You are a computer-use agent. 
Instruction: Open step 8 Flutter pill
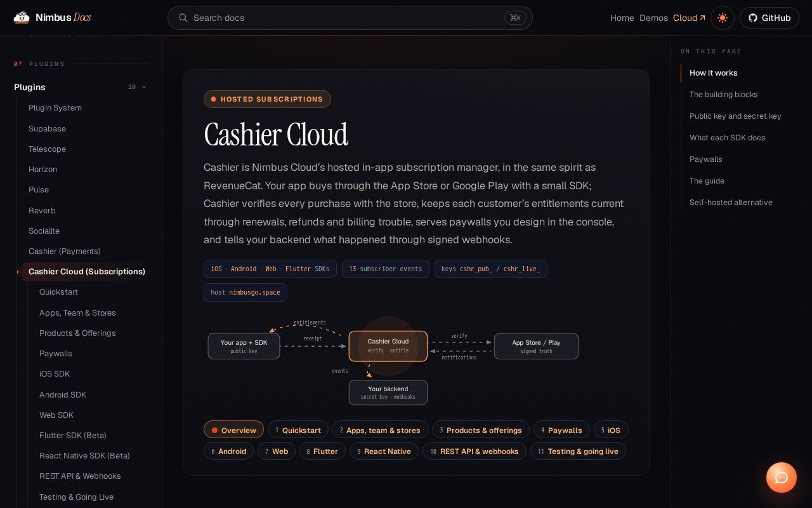pos(322,451)
